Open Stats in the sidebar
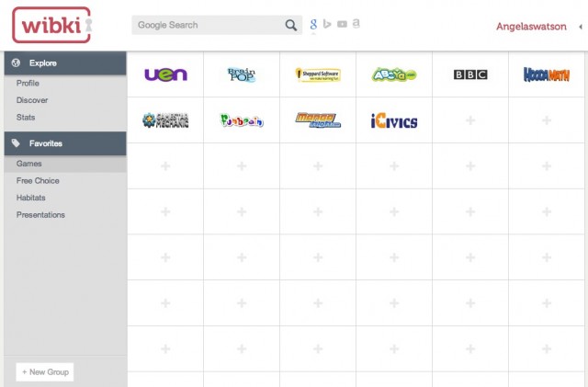The height and width of the screenshot is (387, 588). [x=26, y=118]
